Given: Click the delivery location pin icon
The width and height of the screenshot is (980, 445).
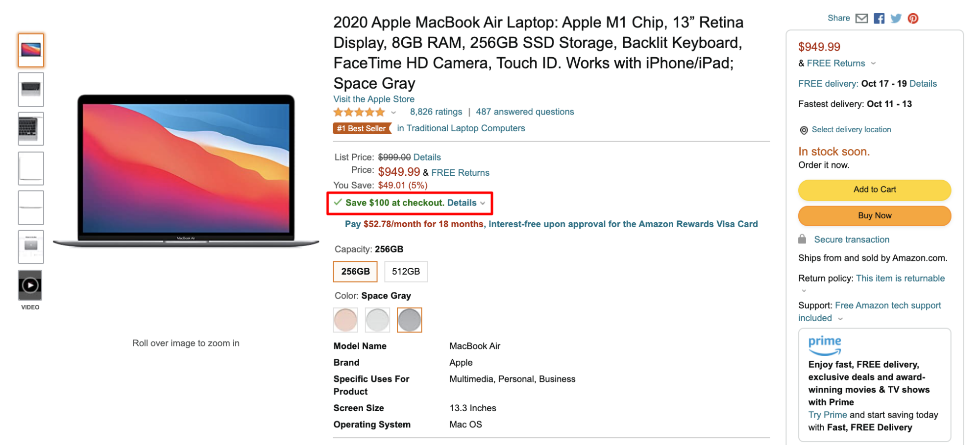Looking at the screenshot, I should (x=804, y=130).
